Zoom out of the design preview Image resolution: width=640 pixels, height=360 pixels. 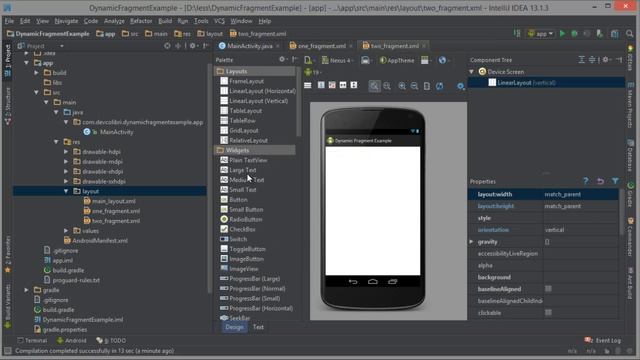click(x=414, y=86)
